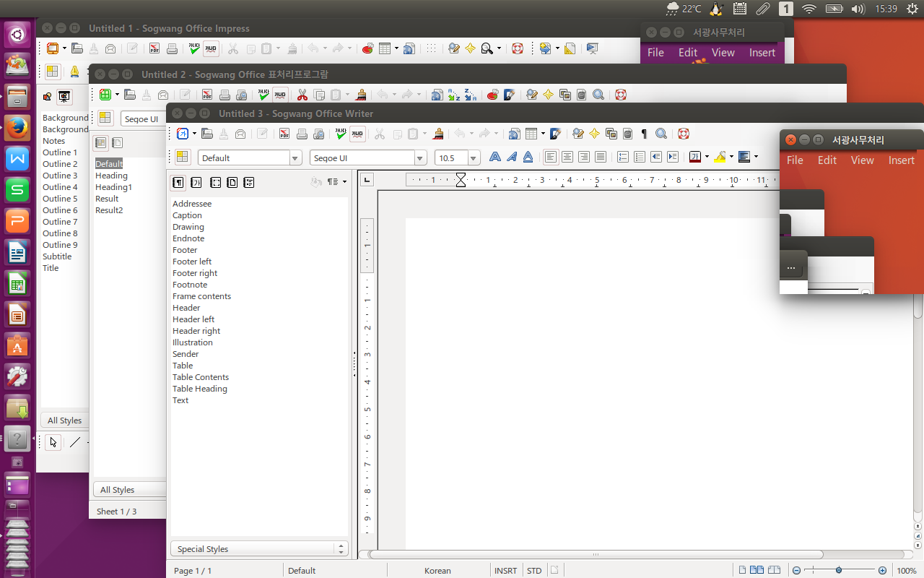
Task: Open the Special Styles filter dropdown
Action: tap(259, 549)
